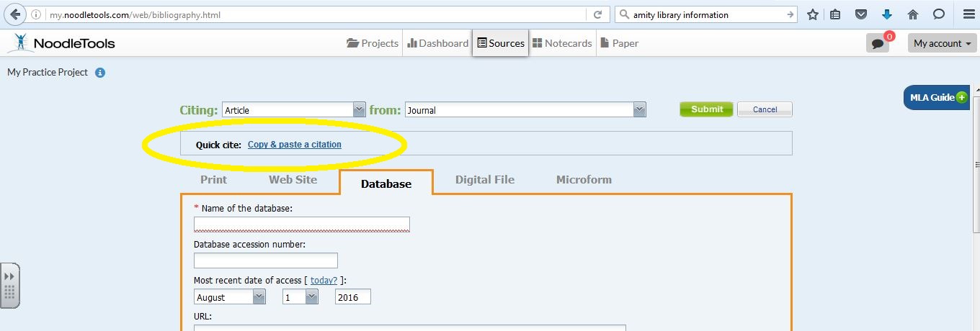Switch to the Print tab
Viewport: 980px width, 331px height.
(213, 180)
